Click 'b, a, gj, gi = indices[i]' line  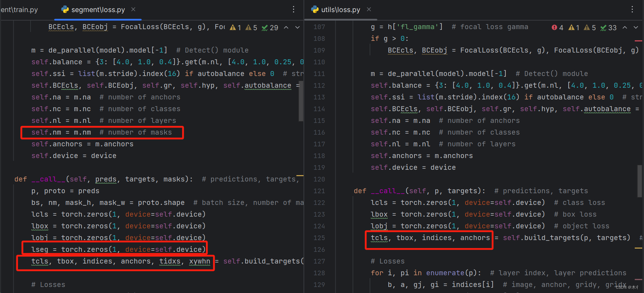(441, 285)
